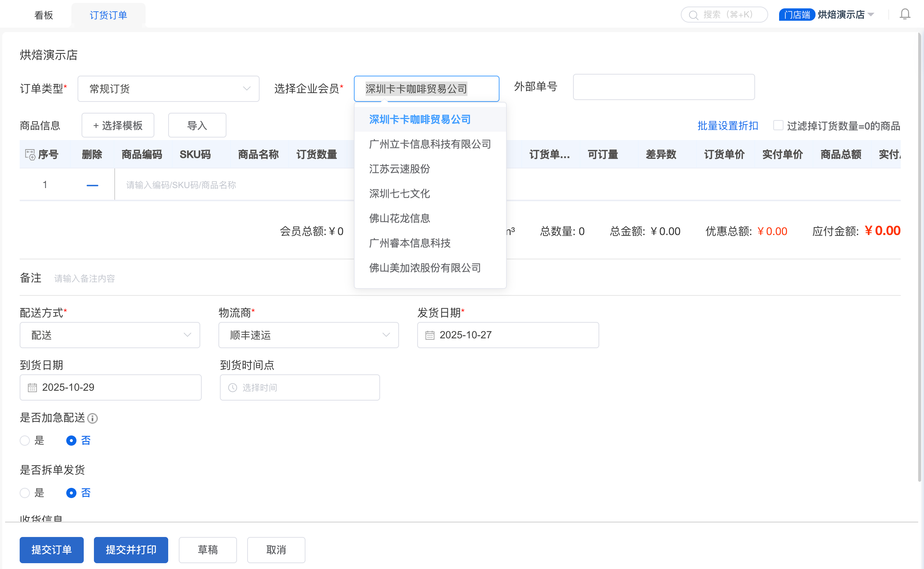Switch to the 看板 tab
This screenshot has height=569, width=924.
[44, 15]
